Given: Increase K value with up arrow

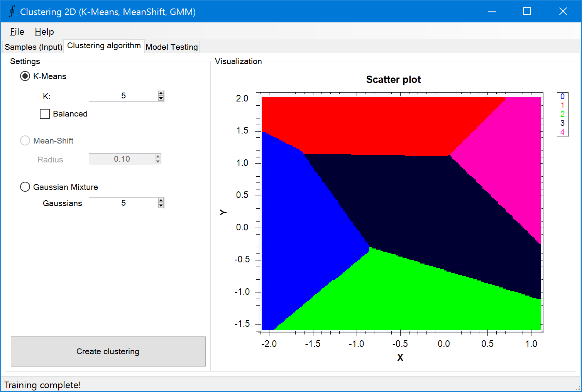Looking at the screenshot, I should (161, 93).
